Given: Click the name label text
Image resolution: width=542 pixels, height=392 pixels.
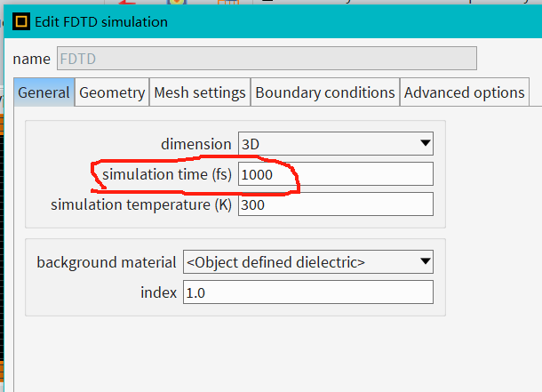Looking at the screenshot, I should click(x=33, y=60).
